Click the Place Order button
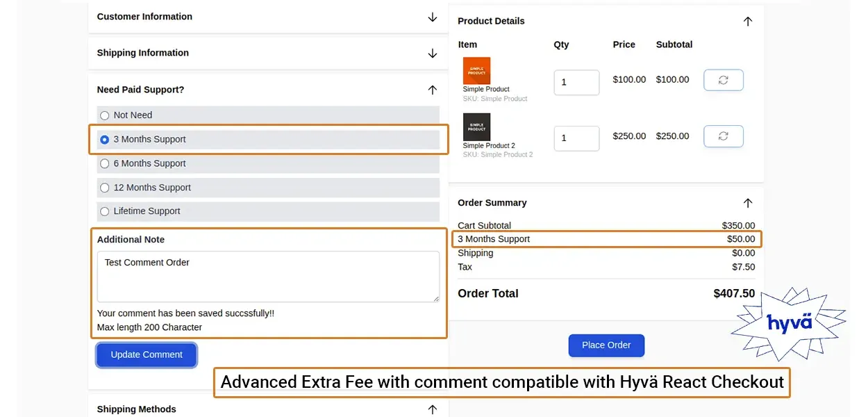The height and width of the screenshot is (417, 868). point(606,345)
